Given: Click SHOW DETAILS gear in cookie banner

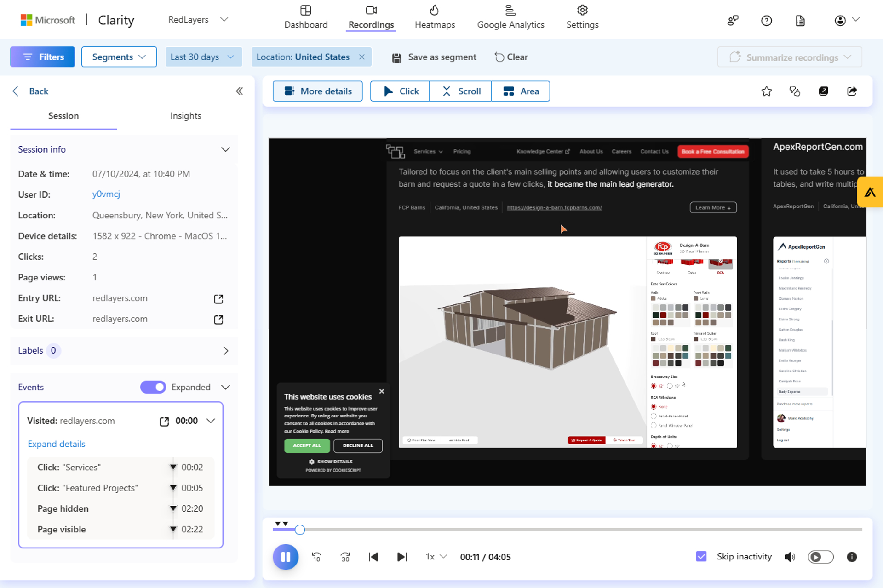Looking at the screenshot, I should click(x=331, y=462).
